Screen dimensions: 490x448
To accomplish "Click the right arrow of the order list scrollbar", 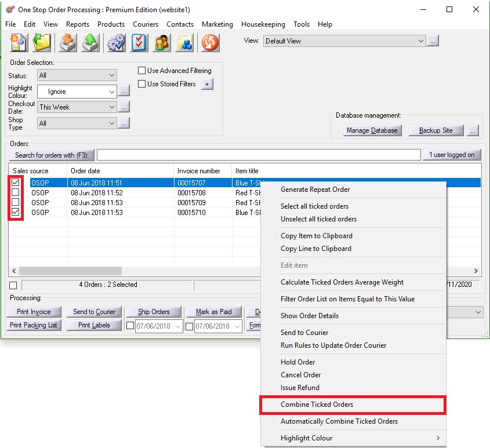I will click(476, 271).
